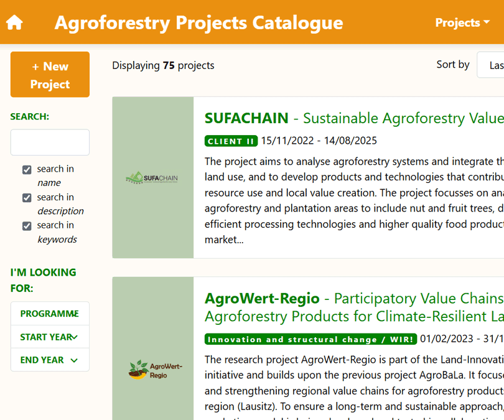Click the New Project button
The width and height of the screenshot is (504, 420).
pos(50,75)
